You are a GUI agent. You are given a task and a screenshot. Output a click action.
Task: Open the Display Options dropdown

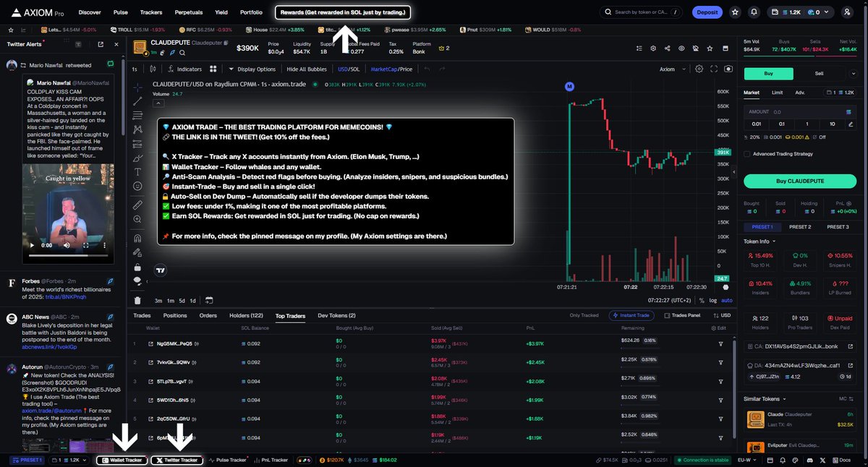(252, 69)
